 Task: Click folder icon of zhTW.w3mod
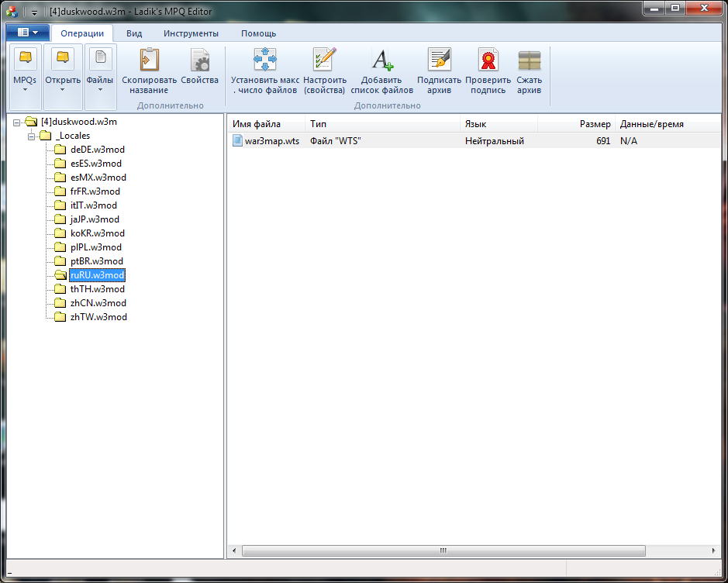[x=60, y=316]
